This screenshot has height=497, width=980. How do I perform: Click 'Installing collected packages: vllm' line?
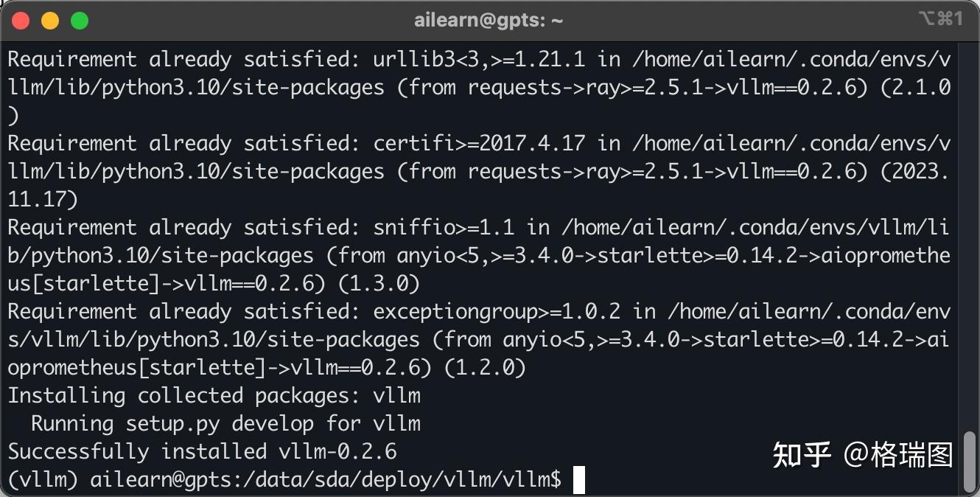[x=214, y=395]
